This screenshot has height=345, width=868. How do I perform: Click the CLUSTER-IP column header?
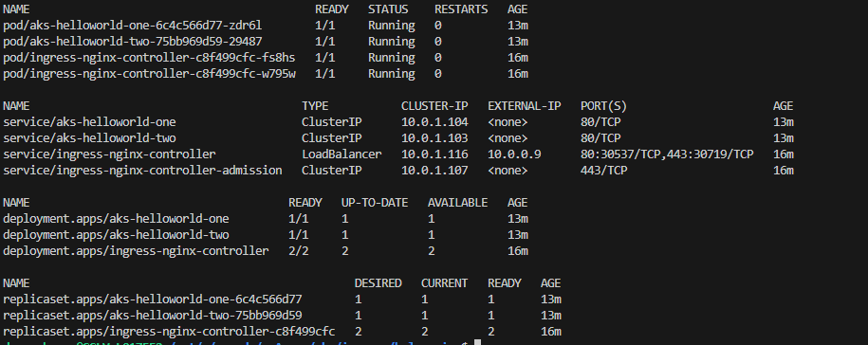[434, 105]
